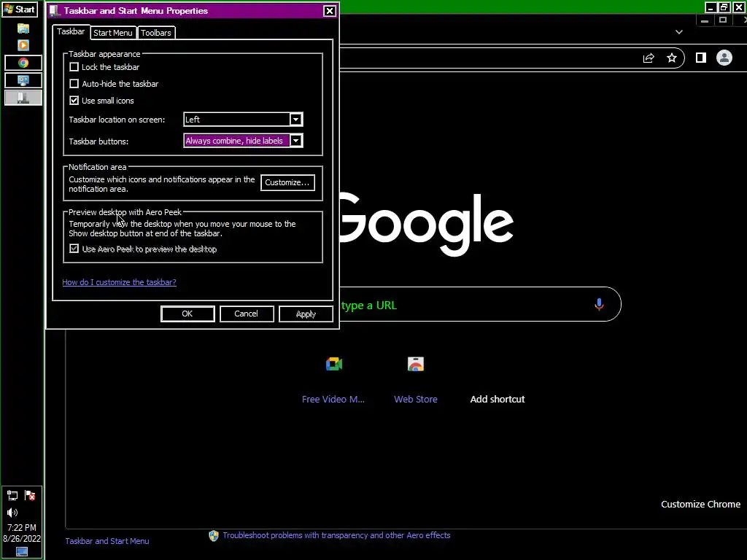This screenshot has width=747, height=560.
Task: Click Google logo on Chrome page
Action: 426,224
